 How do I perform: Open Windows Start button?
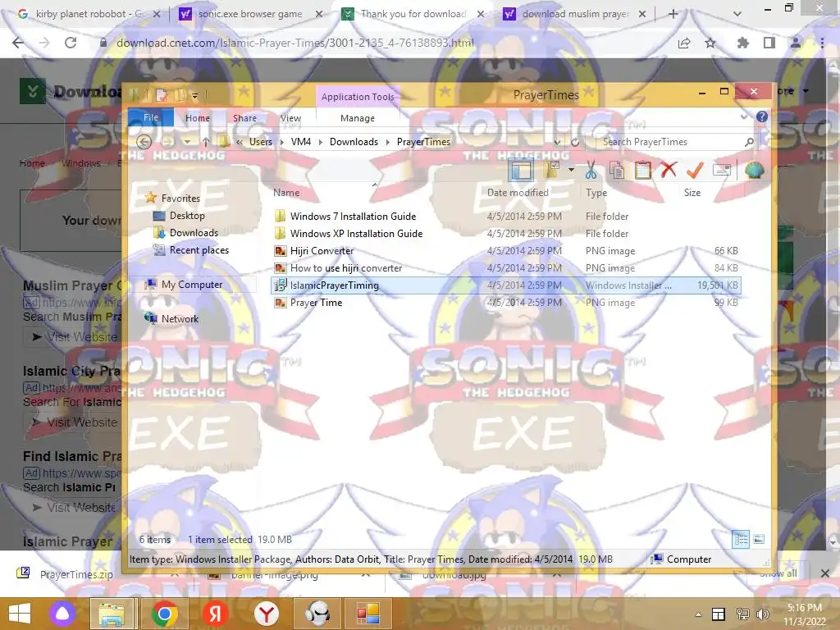pyautogui.click(x=20, y=614)
